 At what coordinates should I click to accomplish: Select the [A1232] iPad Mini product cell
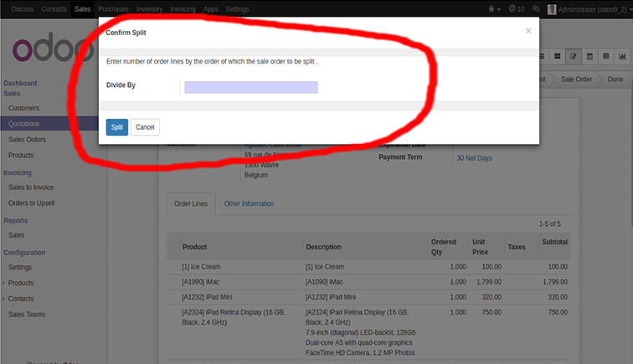pyautogui.click(x=207, y=297)
